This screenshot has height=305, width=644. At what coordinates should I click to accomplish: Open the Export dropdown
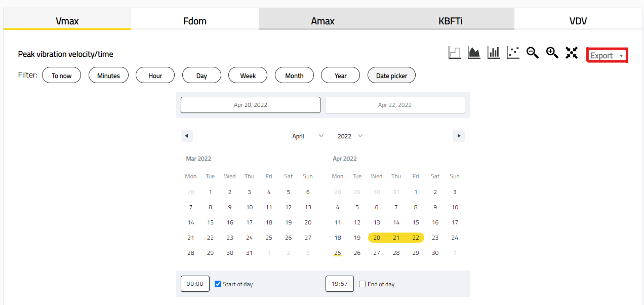click(x=607, y=56)
